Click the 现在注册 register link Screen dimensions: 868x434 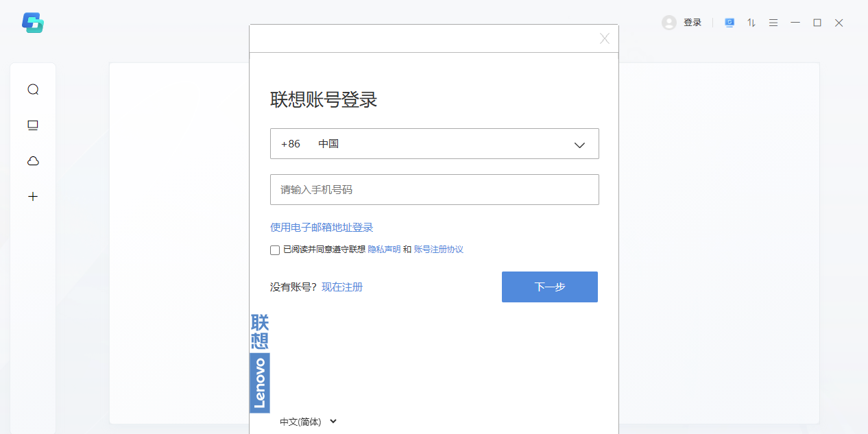342,287
